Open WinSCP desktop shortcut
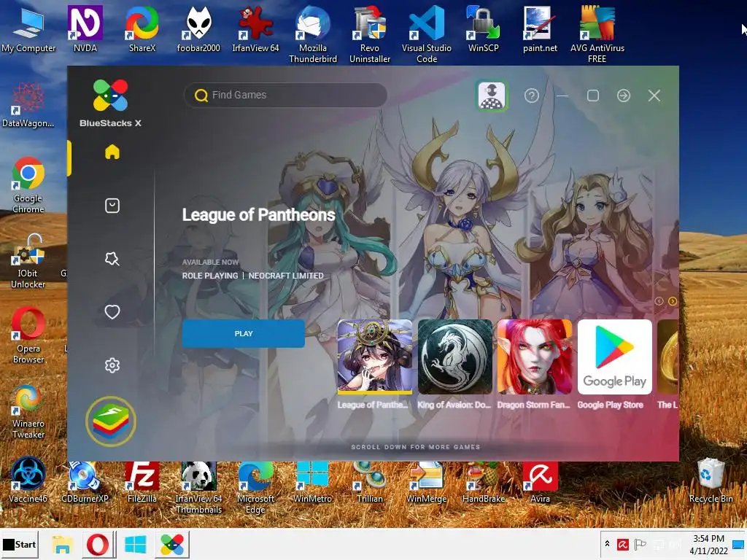This screenshot has height=560, width=747. (483, 28)
